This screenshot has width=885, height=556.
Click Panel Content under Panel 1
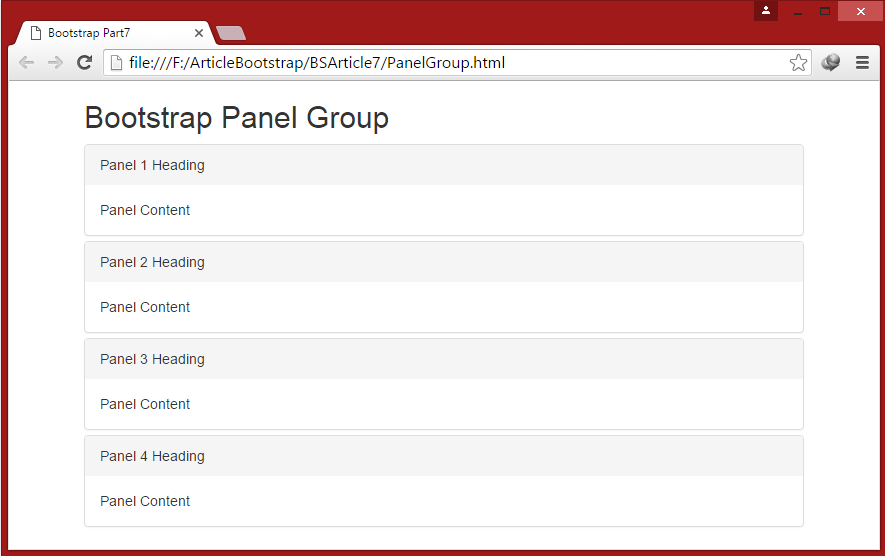145,210
